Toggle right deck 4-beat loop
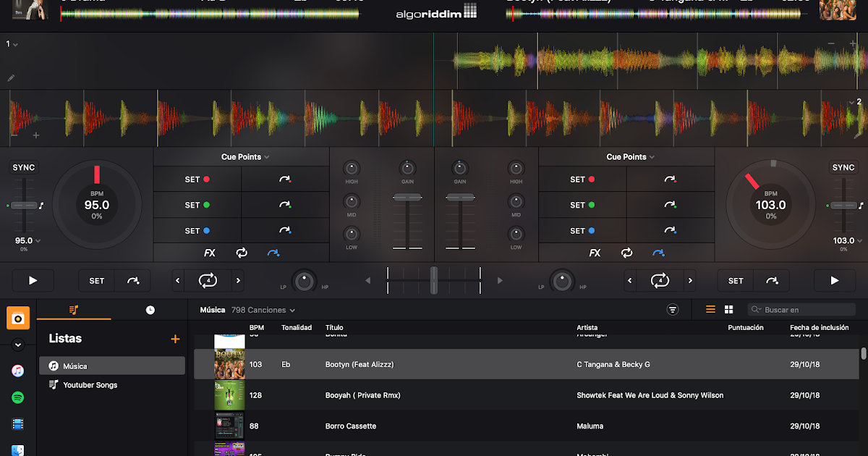Image resolution: width=868 pixels, height=456 pixels. (659, 280)
